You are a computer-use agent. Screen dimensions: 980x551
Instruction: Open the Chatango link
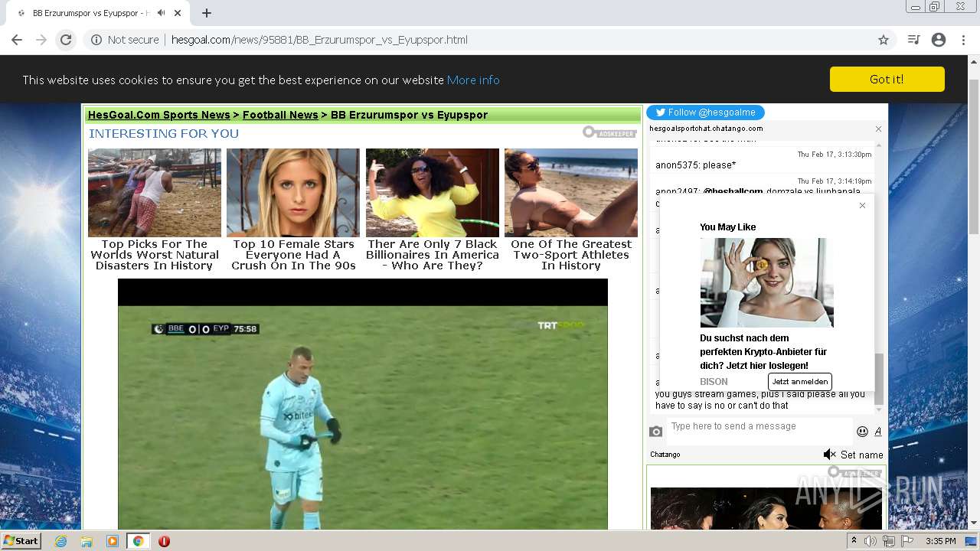665,455
